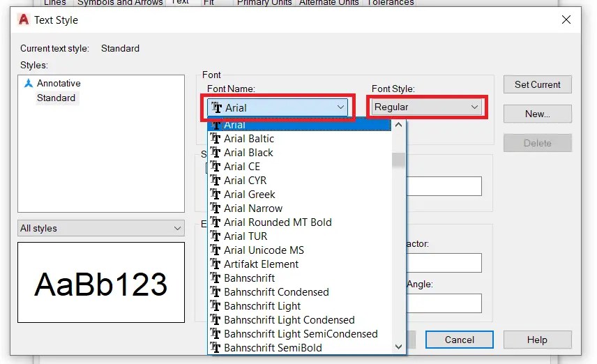Choose Arial Greek in the list
The height and width of the screenshot is (364, 597).
299,195
